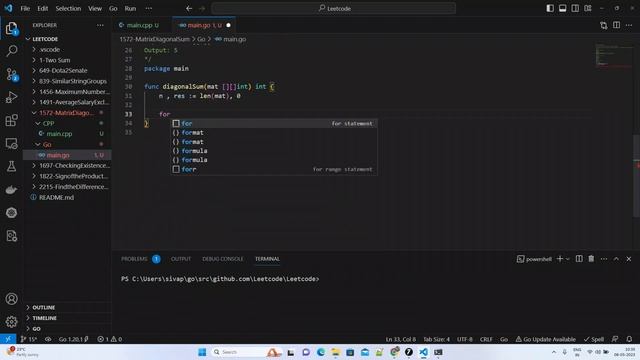Open Run and Debug view
Image resolution: width=640 pixels, height=360 pixels.
(x=11, y=97)
